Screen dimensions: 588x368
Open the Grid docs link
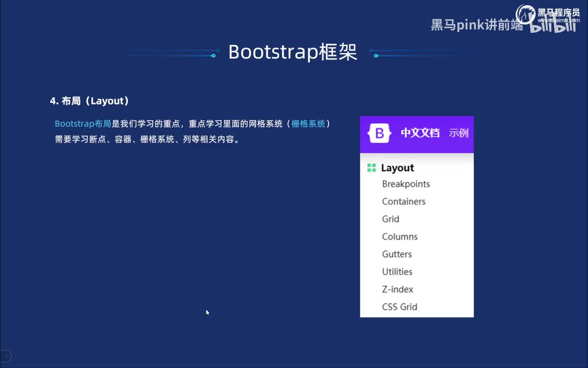pyautogui.click(x=390, y=219)
